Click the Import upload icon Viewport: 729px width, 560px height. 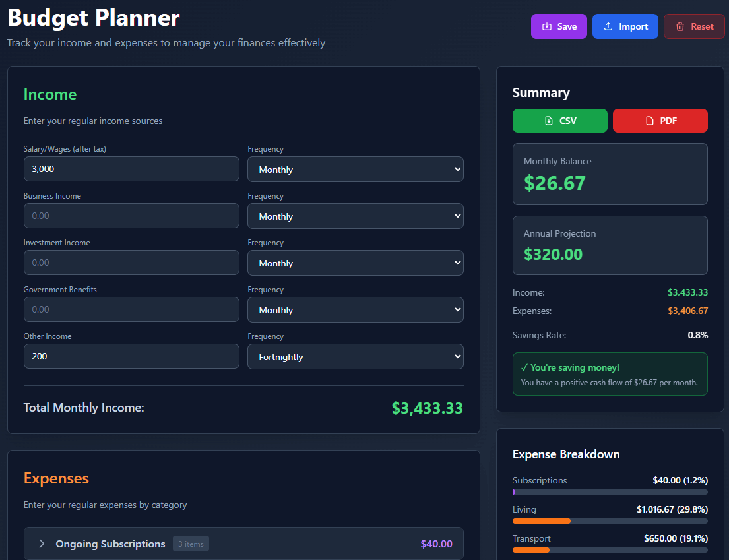608,26
